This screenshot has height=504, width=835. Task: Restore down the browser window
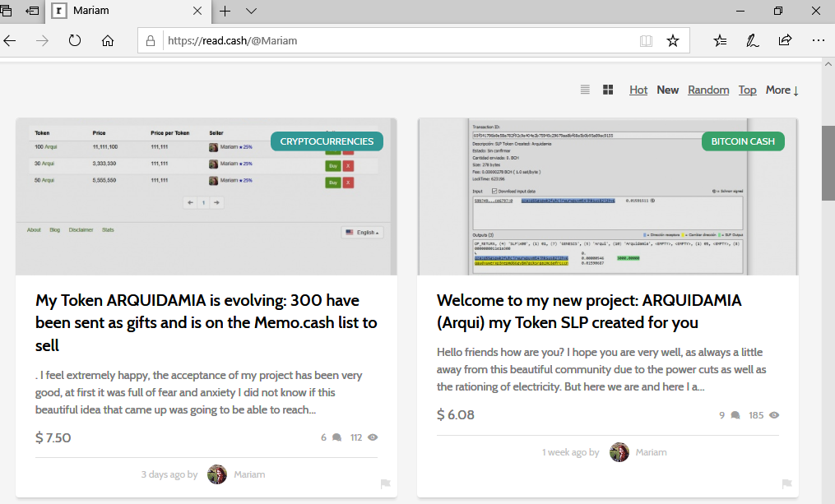coord(778,11)
